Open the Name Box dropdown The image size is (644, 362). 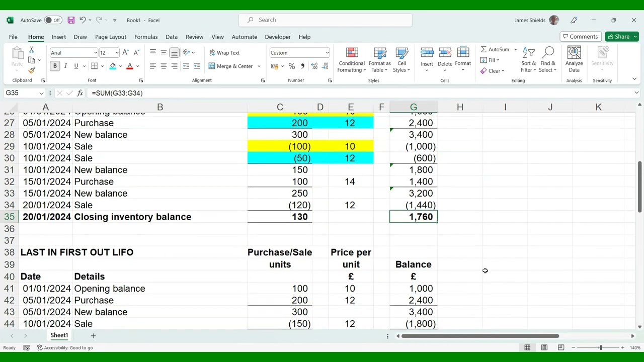41,93
